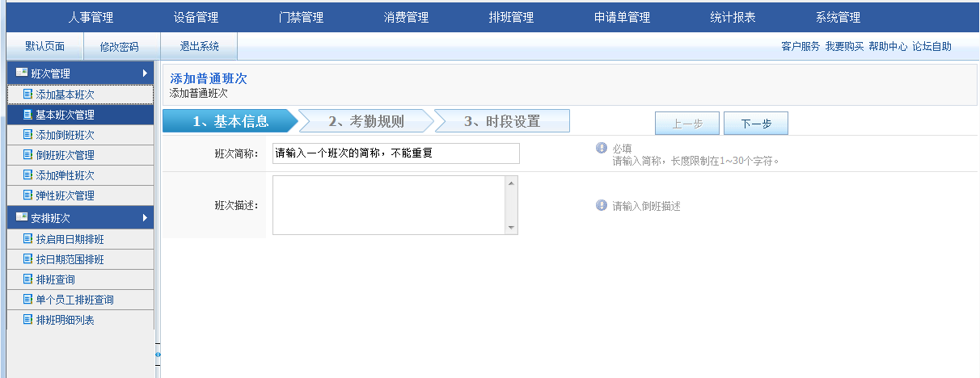The image size is (980, 378).
Task: Open the 论坛自助 link
Action: [931, 47]
